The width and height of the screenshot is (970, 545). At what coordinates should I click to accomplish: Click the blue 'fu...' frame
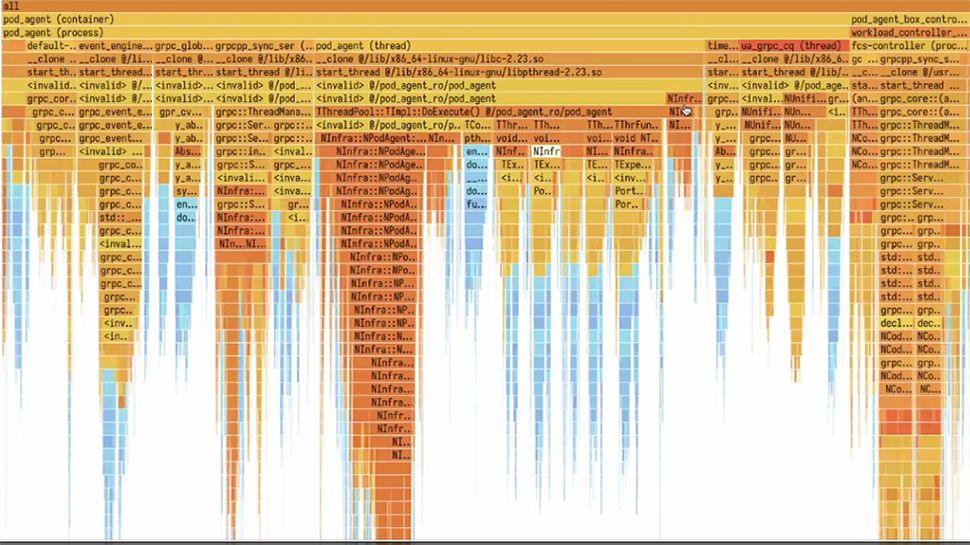(x=476, y=204)
